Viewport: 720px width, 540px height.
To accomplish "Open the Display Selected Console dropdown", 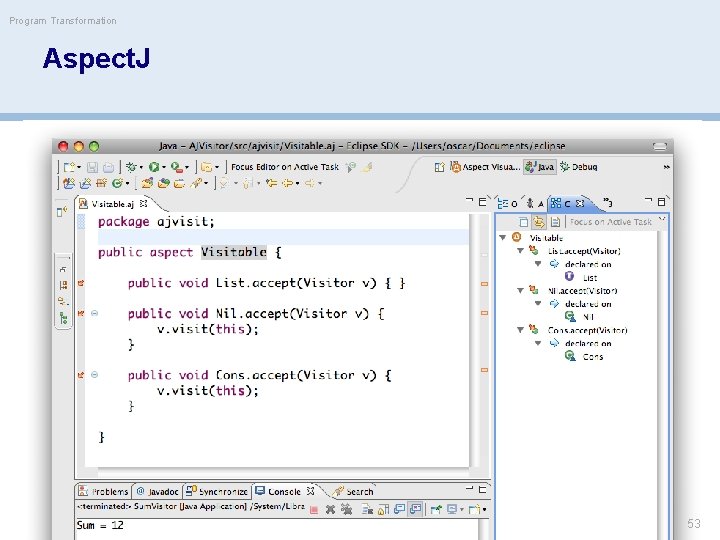I will [462, 510].
